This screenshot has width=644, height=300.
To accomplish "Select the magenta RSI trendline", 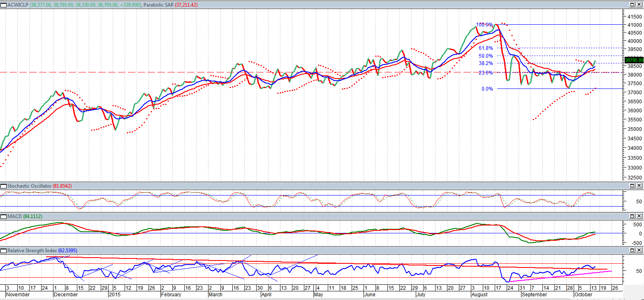I will click(568, 277).
